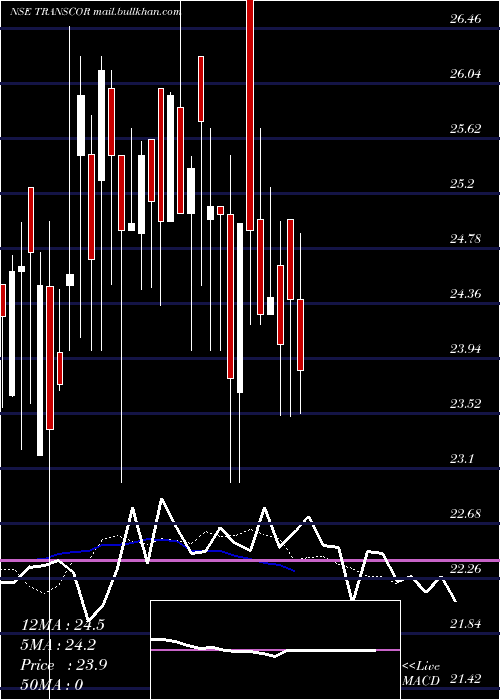Click the 26.46 price axis label
500x700 pixels.
pos(465,19)
